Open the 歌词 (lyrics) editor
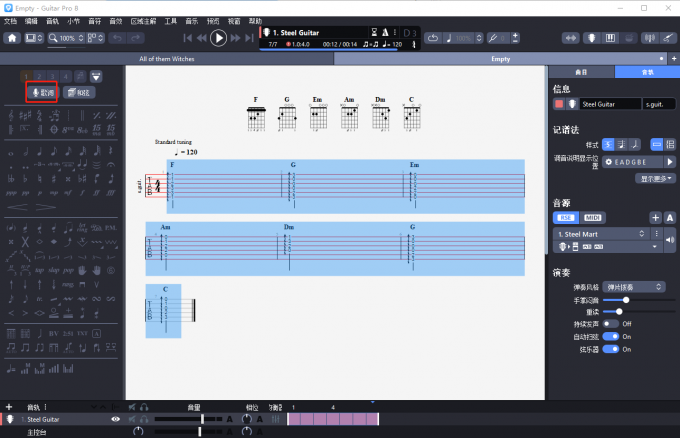The image size is (680, 438). [41, 92]
